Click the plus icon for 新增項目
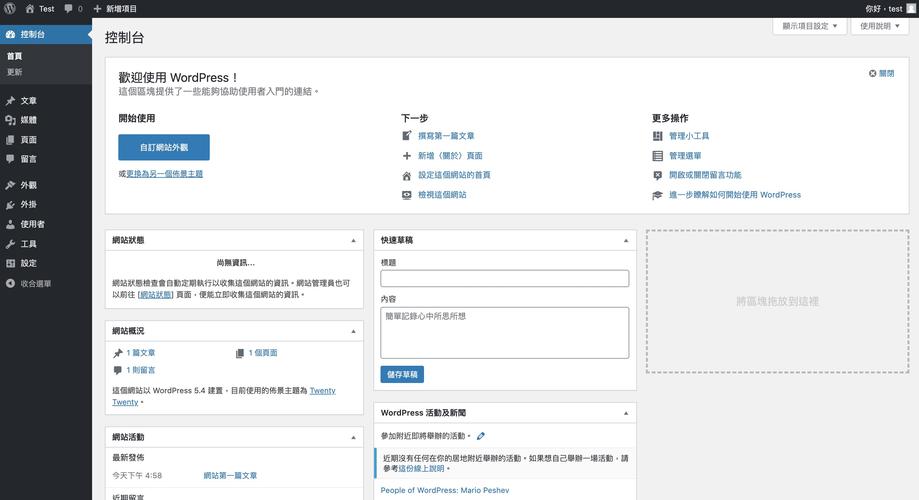This screenshot has width=919, height=500. 97,9
